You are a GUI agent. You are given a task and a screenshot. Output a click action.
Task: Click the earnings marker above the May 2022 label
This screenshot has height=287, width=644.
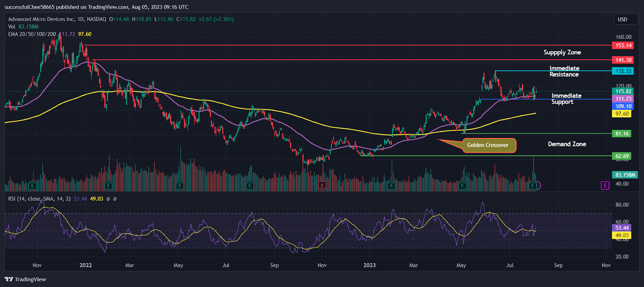pyautogui.click(x=180, y=185)
